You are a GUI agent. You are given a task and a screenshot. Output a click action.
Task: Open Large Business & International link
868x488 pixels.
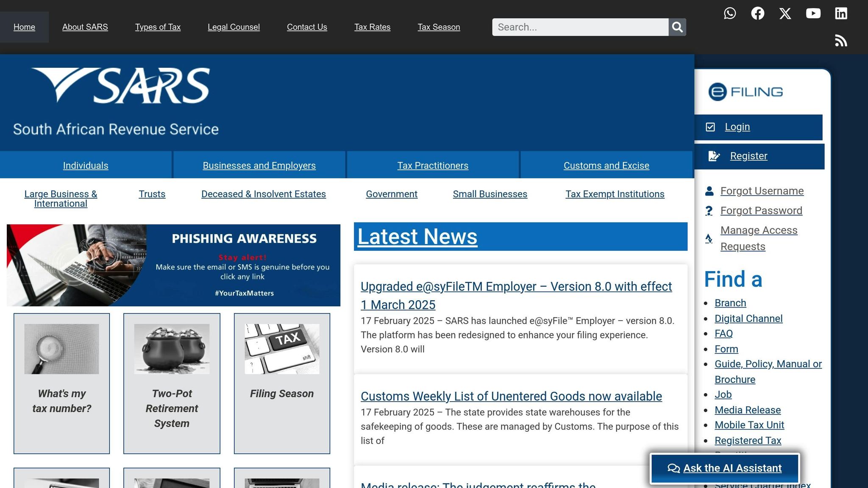click(x=61, y=199)
